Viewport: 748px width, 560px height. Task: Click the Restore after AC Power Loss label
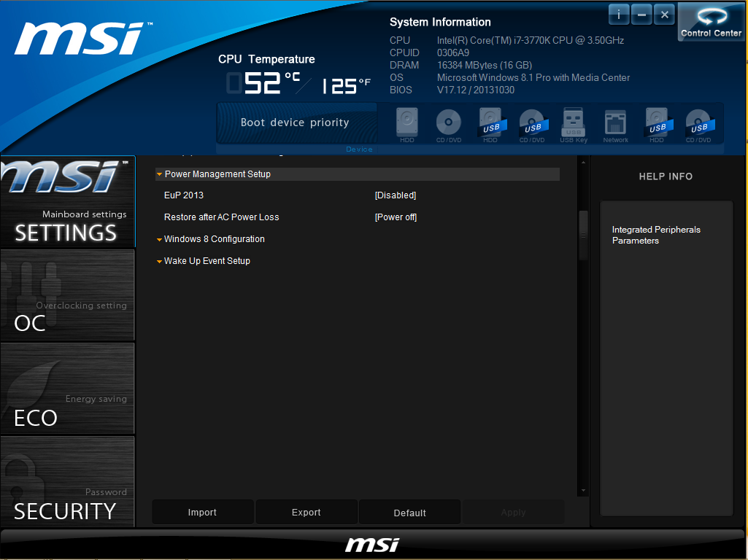point(221,217)
